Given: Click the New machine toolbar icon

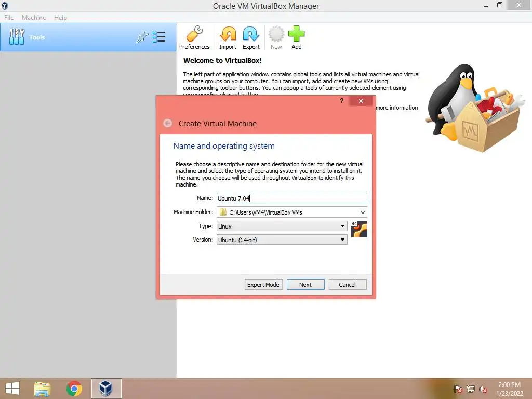Looking at the screenshot, I should pos(276,37).
